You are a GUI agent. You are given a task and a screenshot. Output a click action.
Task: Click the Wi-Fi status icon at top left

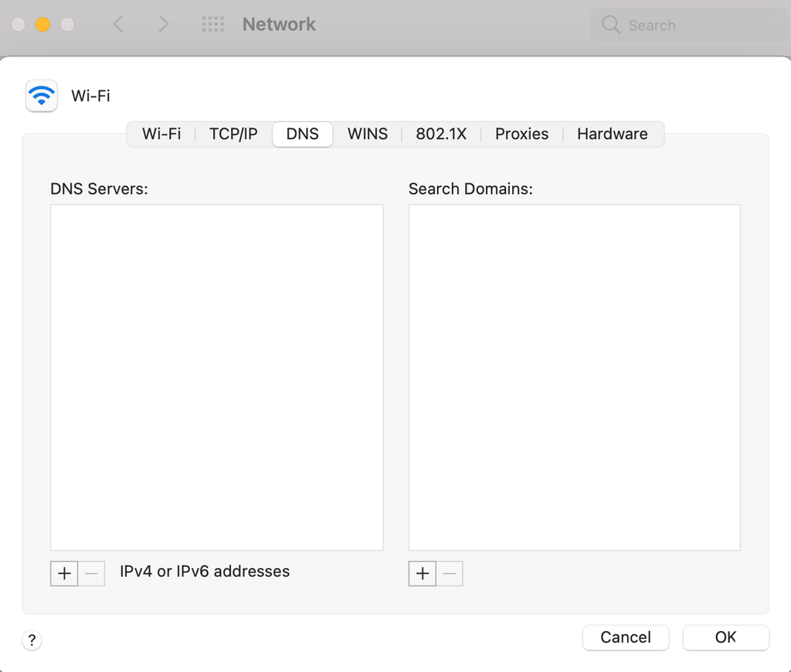point(41,96)
